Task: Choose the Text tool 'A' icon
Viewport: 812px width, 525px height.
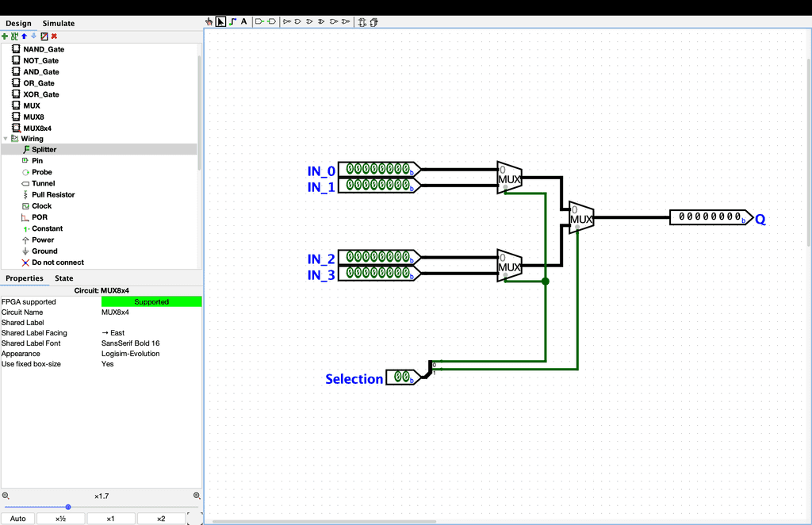Action: tap(243, 21)
